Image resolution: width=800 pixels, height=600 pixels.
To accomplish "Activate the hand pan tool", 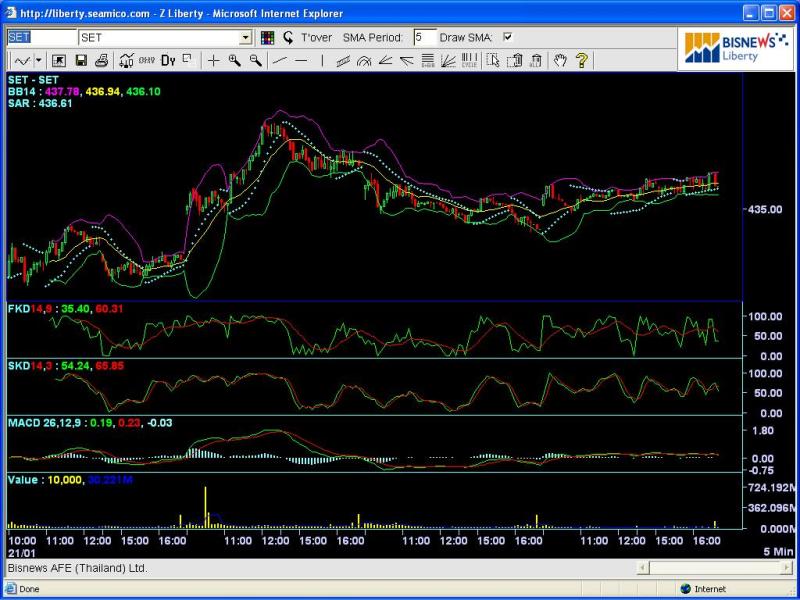I will pos(560,61).
